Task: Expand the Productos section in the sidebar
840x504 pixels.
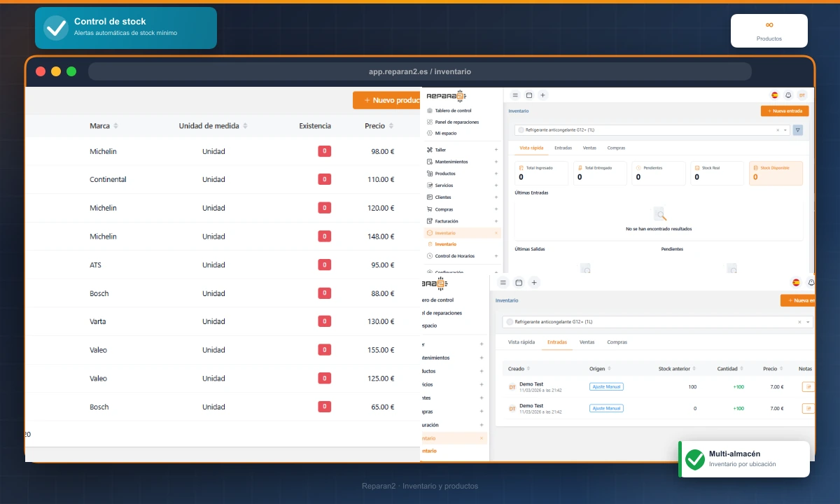Action: (496, 174)
